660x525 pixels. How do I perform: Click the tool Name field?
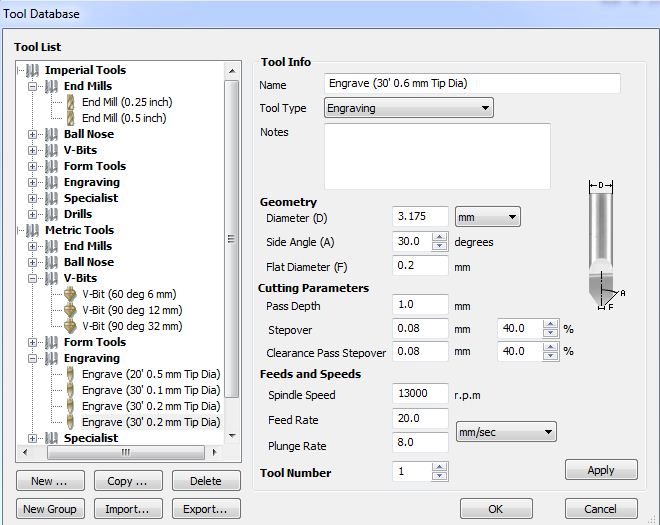pyautogui.click(x=472, y=83)
